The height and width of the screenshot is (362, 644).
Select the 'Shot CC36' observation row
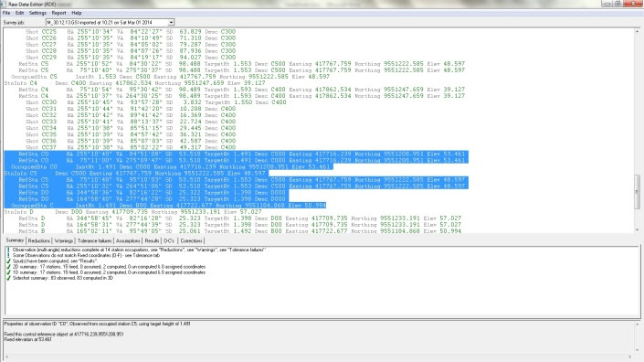pyautogui.click(x=131, y=141)
